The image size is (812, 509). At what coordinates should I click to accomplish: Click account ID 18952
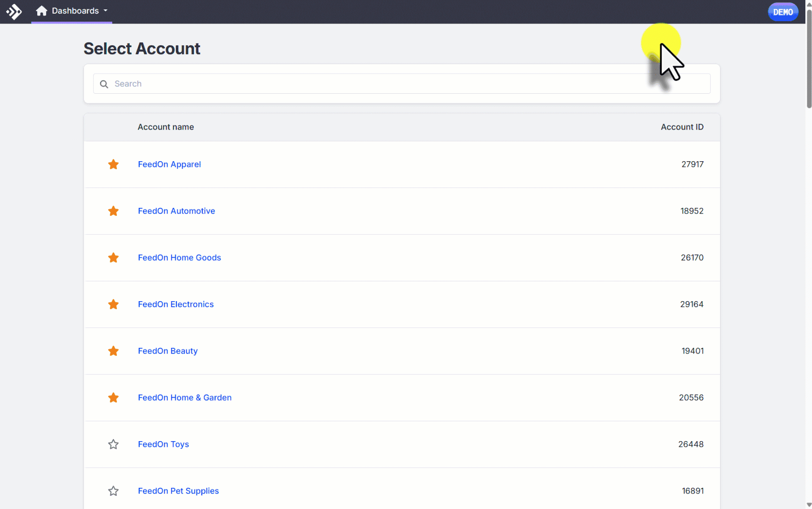coord(692,211)
